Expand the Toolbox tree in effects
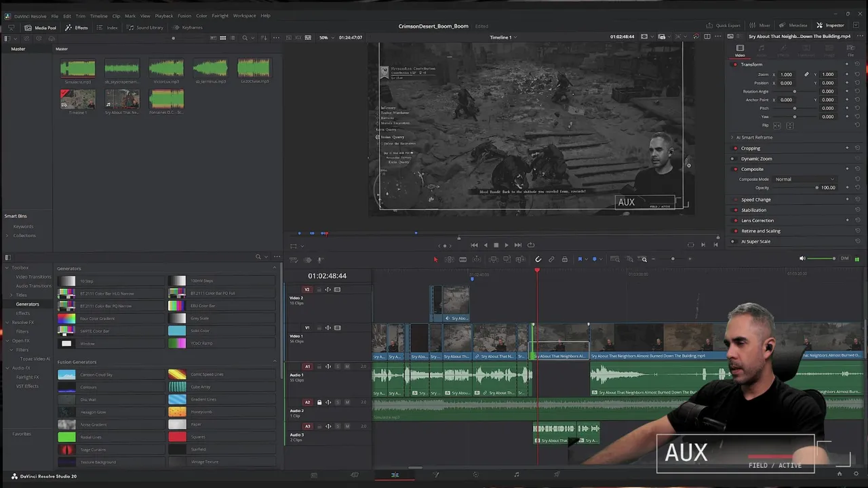The height and width of the screenshot is (488, 868). [x=7, y=268]
